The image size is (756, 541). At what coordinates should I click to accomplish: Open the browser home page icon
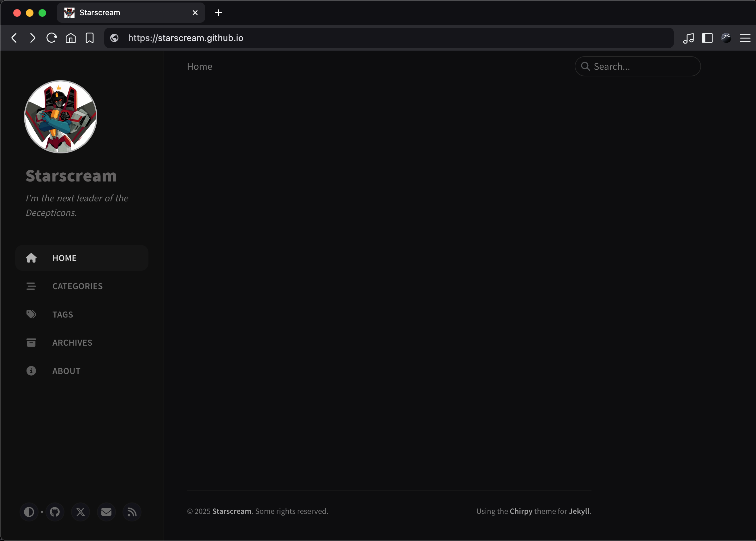pyautogui.click(x=71, y=38)
